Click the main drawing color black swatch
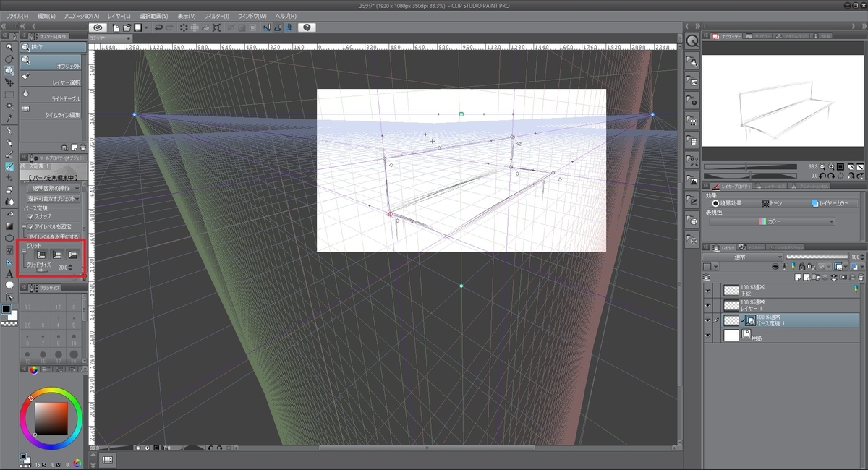Image resolution: width=868 pixels, height=470 pixels. 7,309
